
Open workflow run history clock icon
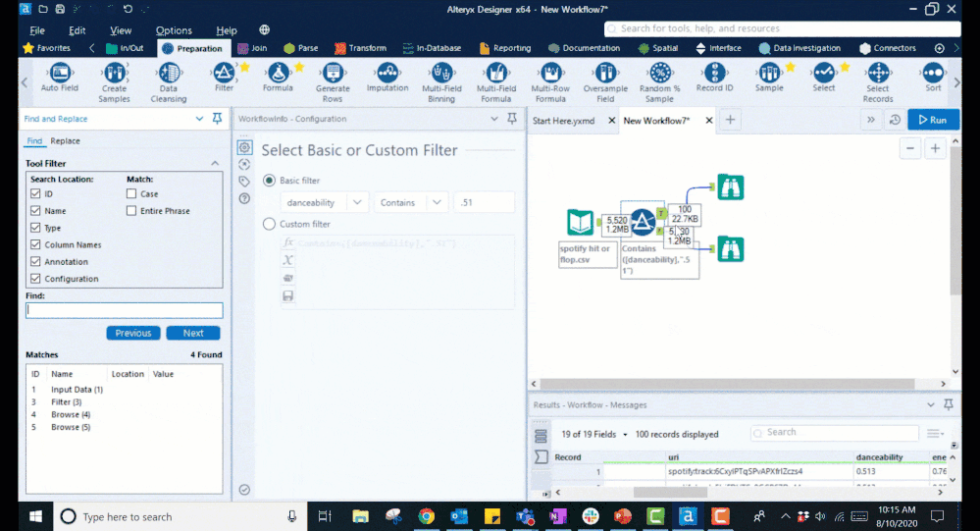click(x=895, y=120)
